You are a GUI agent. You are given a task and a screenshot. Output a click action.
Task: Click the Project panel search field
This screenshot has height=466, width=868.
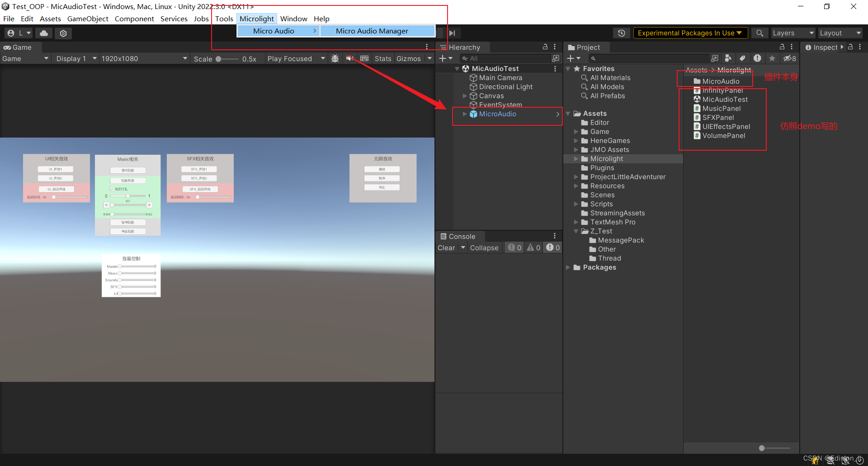click(651, 58)
